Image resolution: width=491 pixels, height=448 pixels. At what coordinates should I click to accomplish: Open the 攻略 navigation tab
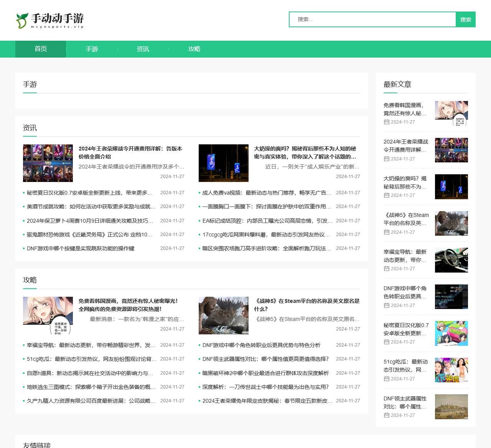tap(194, 49)
